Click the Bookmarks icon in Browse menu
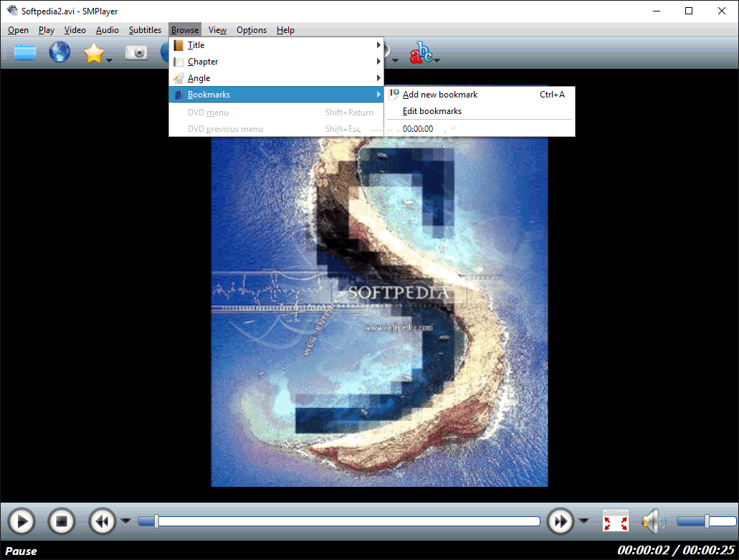The width and height of the screenshot is (739, 560). coord(178,94)
